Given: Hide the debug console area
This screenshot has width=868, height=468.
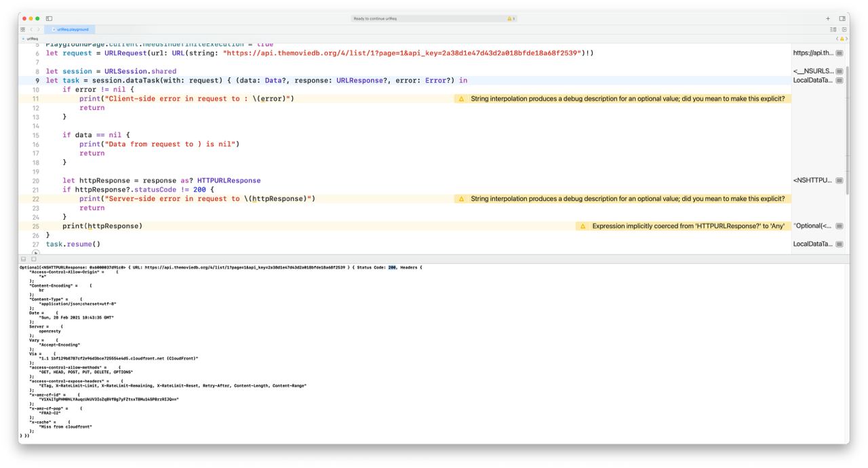Looking at the screenshot, I should 24,259.
